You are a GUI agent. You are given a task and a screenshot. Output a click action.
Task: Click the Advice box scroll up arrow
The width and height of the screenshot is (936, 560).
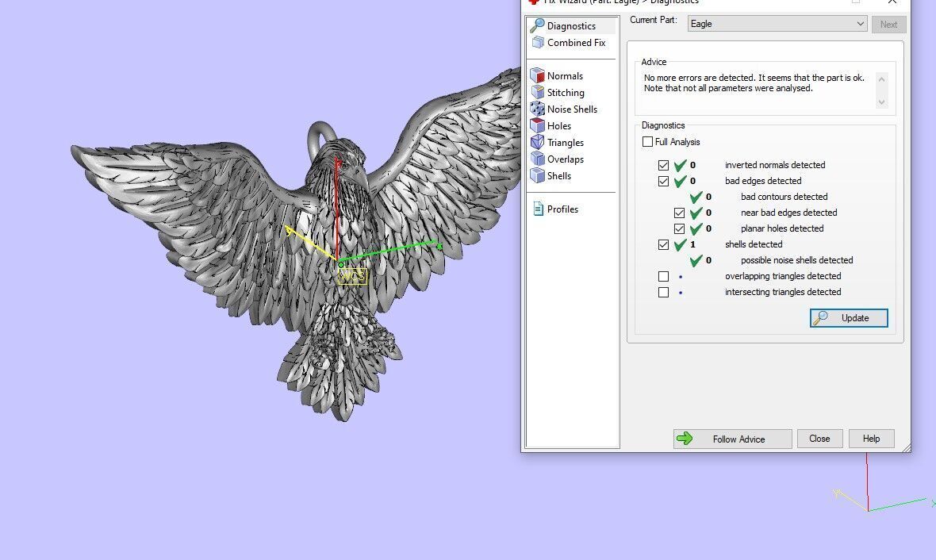point(881,79)
